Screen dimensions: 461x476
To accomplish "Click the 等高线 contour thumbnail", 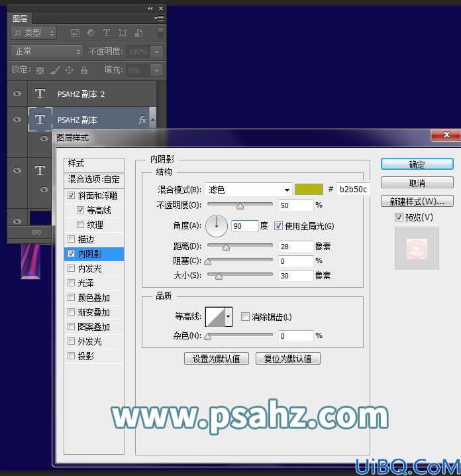I will pyautogui.click(x=215, y=317).
